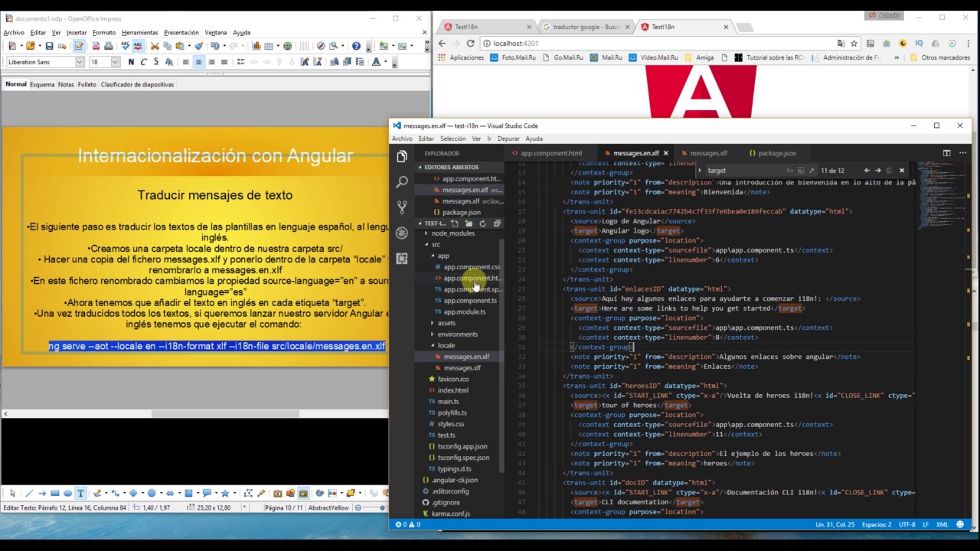980x551 pixels.
Task: Expand the find widget replace toggle
Action: 699,171
